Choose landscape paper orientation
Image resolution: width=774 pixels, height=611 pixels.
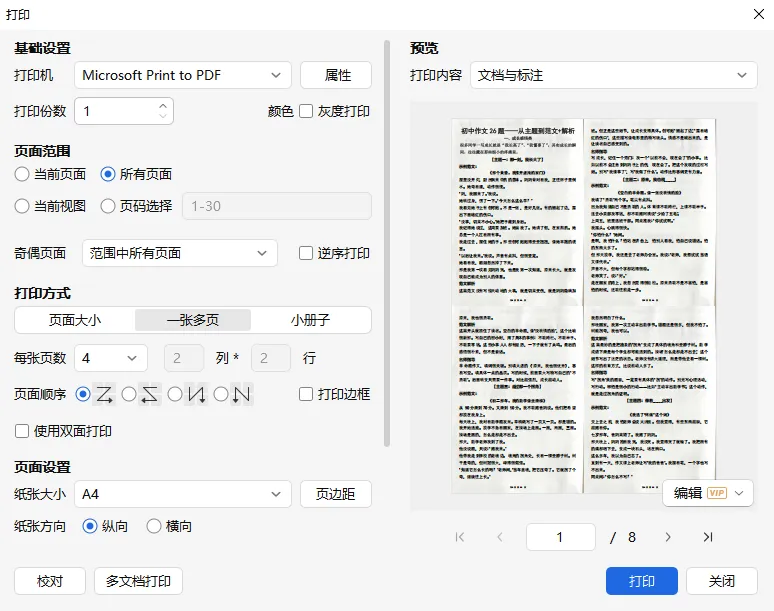[154, 526]
